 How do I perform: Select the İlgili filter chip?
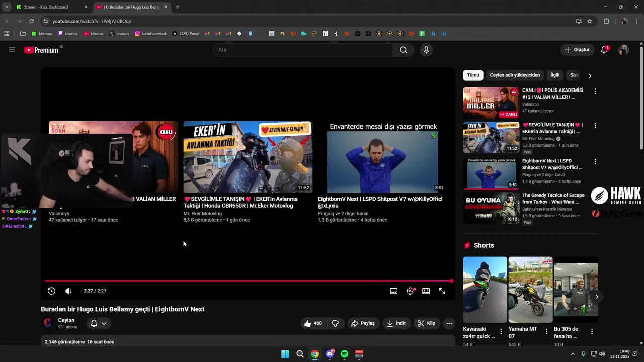click(555, 75)
